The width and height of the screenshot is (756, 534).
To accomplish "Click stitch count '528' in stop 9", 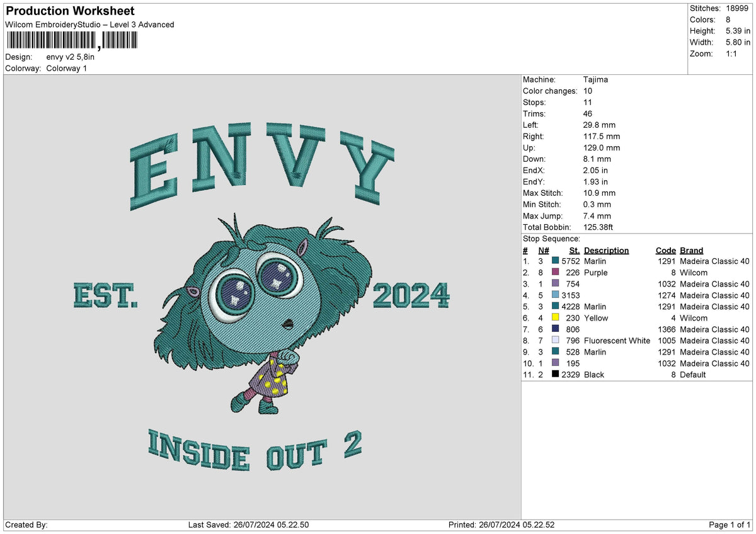I will click(x=573, y=352).
